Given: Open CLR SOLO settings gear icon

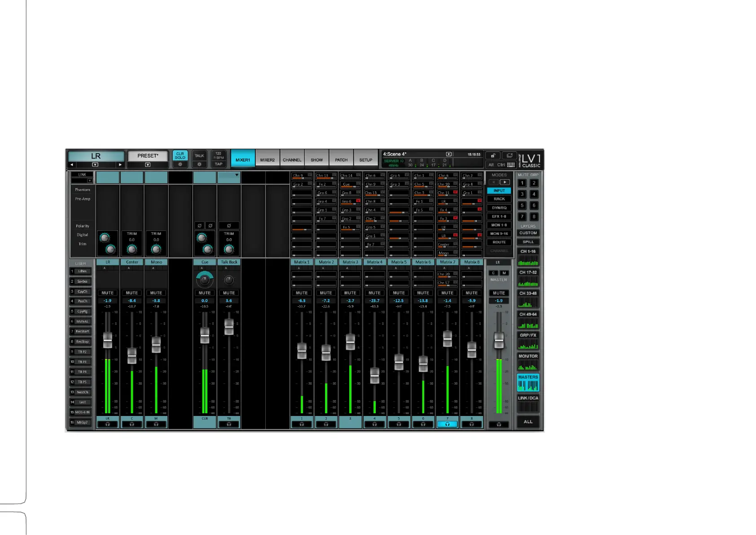Looking at the screenshot, I should click(180, 164).
